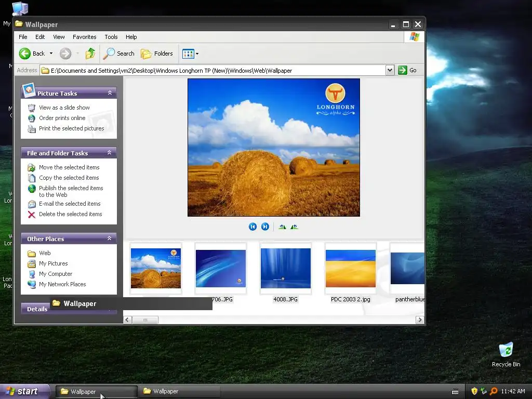
Task: Select the PDC 2003 2.jpg thumbnail
Action: point(351,269)
